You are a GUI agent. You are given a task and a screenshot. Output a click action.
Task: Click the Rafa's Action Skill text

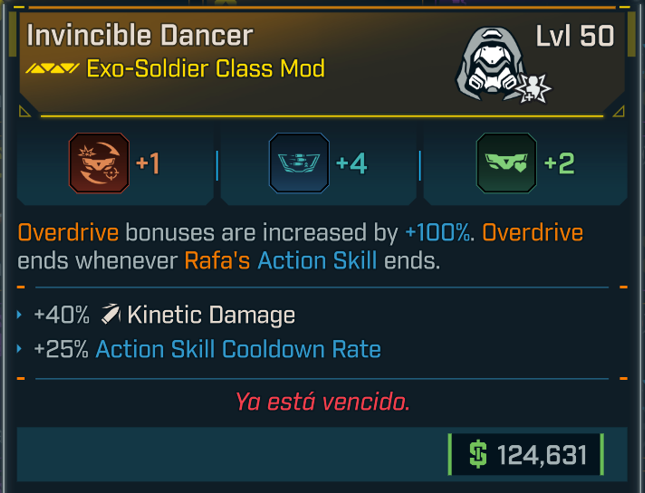click(x=281, y=261)
